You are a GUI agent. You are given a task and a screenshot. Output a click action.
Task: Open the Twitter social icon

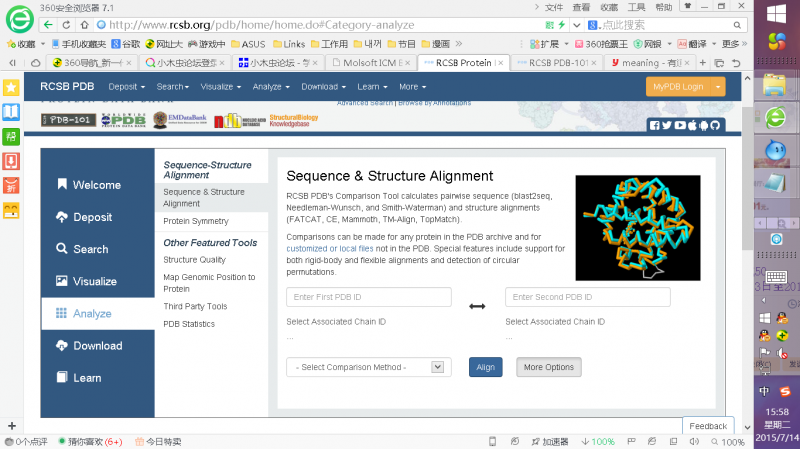667,125
